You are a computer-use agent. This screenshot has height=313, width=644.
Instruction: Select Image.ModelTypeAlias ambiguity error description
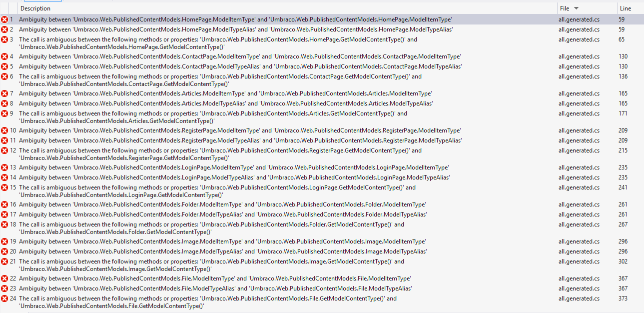[223, 251]
